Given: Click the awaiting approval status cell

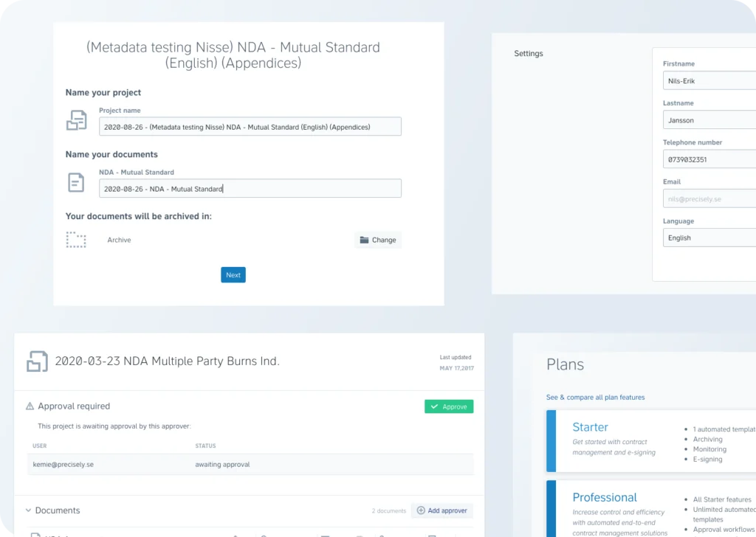Looking at the screenshot, I should coord(222,464).
